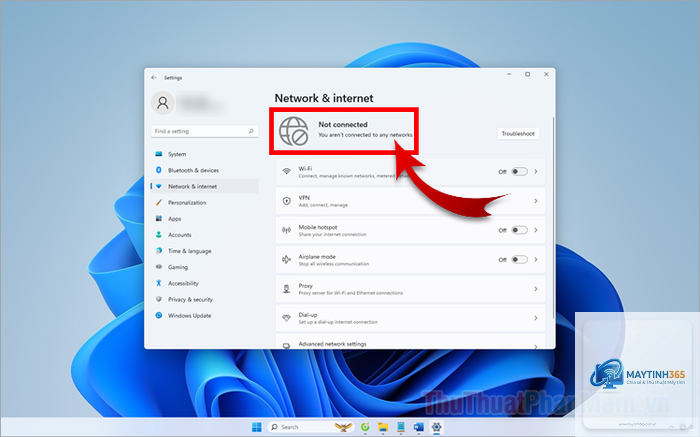Select the Accounts person icon
This screenshot has height=437, width=700.
158,235
